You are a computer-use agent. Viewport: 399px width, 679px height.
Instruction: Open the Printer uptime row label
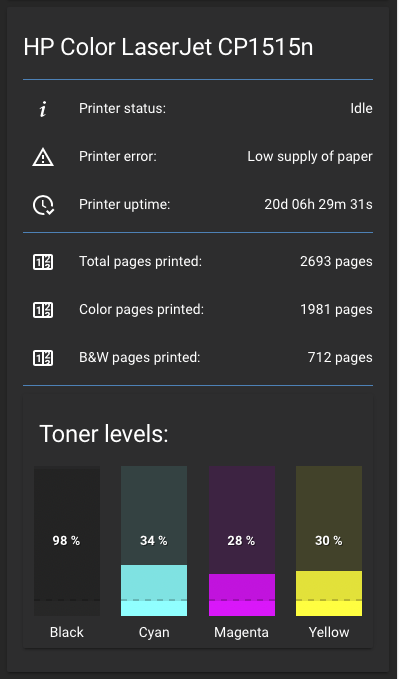click(124, 204)
